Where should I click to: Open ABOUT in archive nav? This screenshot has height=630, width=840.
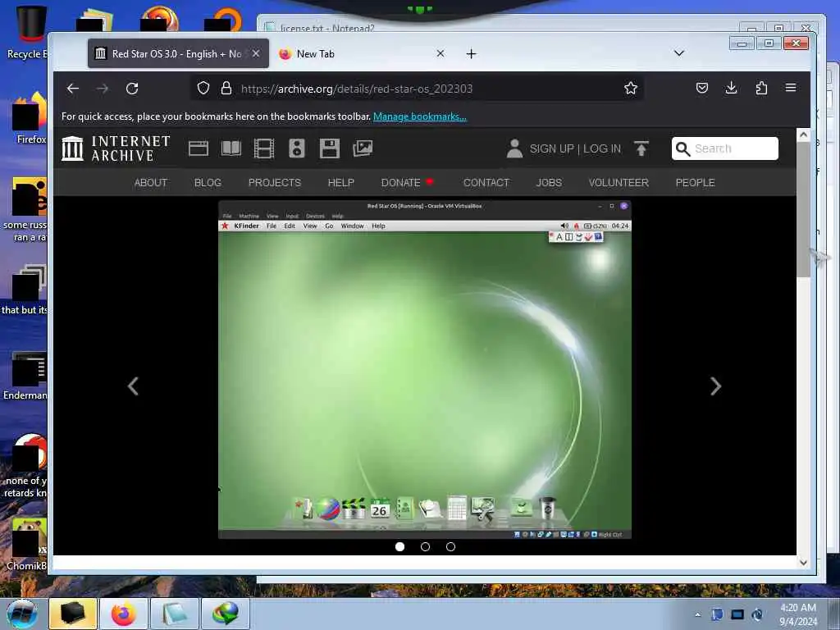(x=151, y=183)
